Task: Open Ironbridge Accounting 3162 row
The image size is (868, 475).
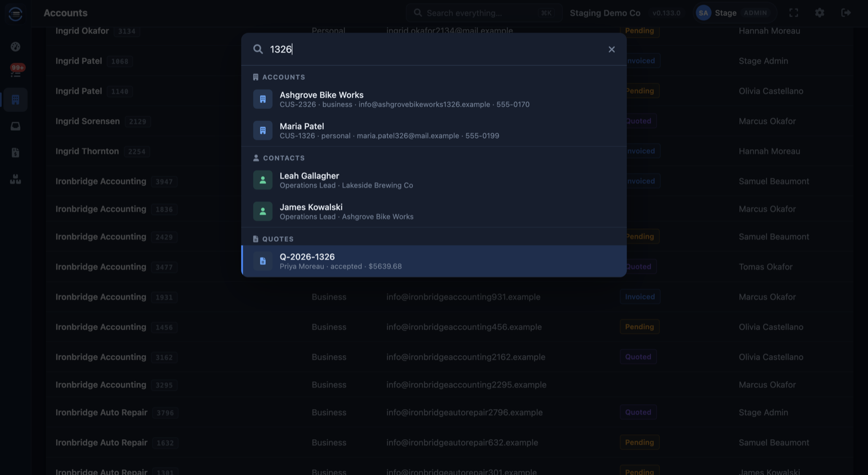Action: [x=449, y=357]
